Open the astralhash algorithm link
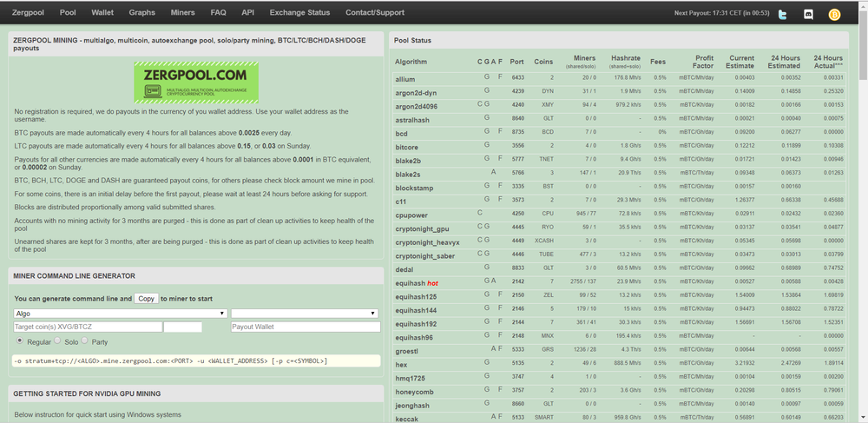 pyautogui.click(x=412, y=120)
